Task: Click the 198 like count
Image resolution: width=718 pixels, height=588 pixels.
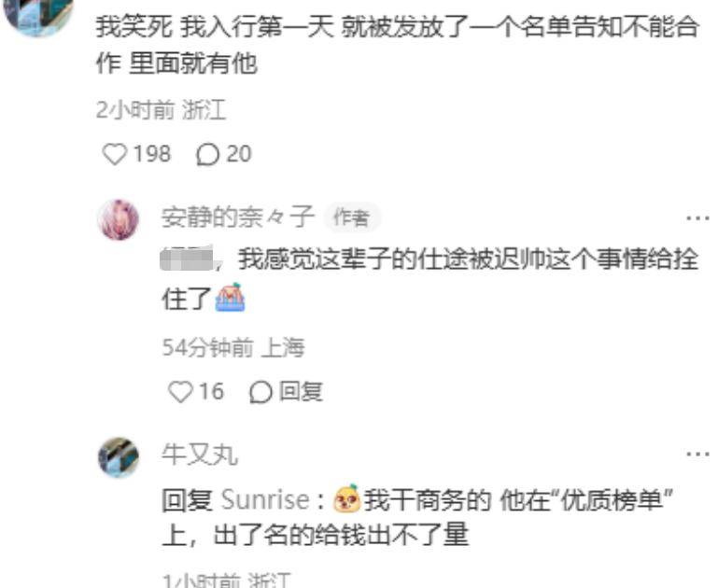Action: tap(152, 154)
